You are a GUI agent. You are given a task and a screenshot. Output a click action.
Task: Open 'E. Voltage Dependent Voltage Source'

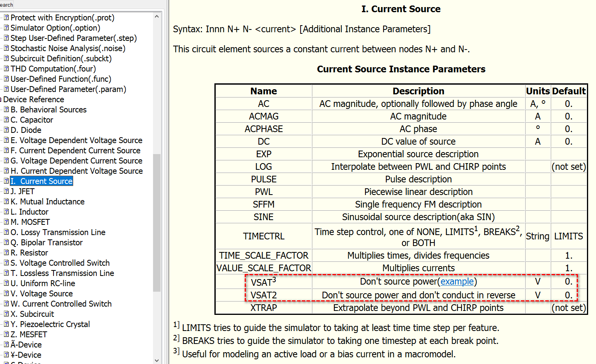pyautogui.click(x=76, y=140)
